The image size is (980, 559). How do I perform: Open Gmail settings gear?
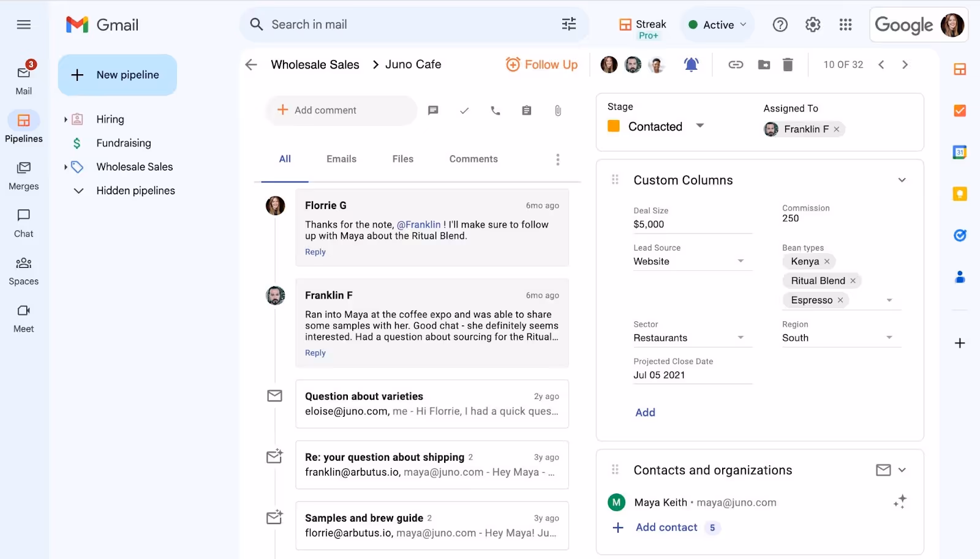[x=813, y=25]
